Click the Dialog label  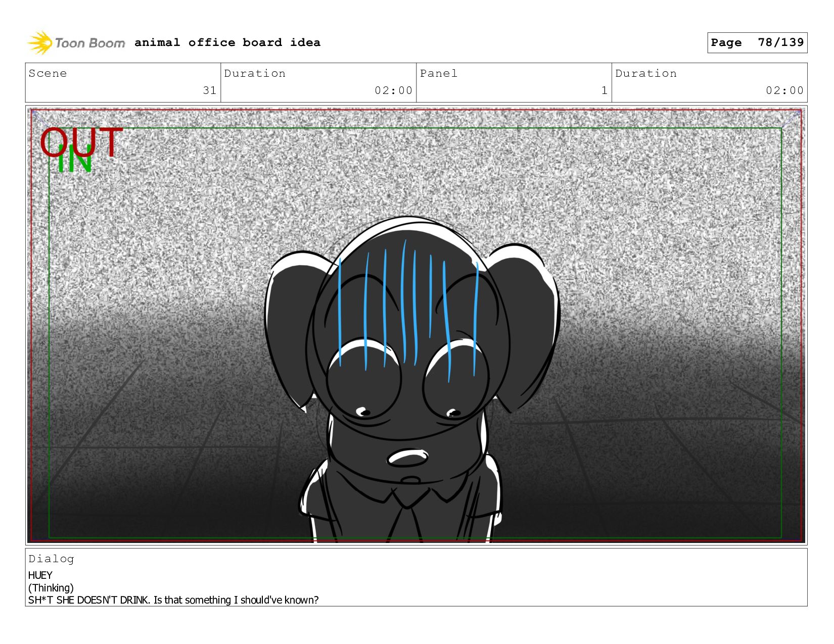click(x=51, y=559)
